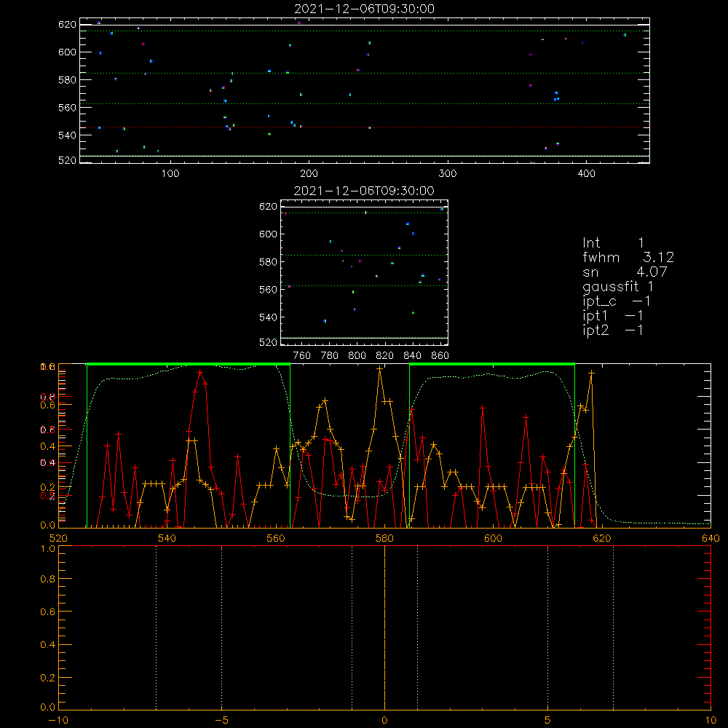728x728 pixels.
Task: Click the title above the wide scatter plot
Action: [x=364, y=9]
